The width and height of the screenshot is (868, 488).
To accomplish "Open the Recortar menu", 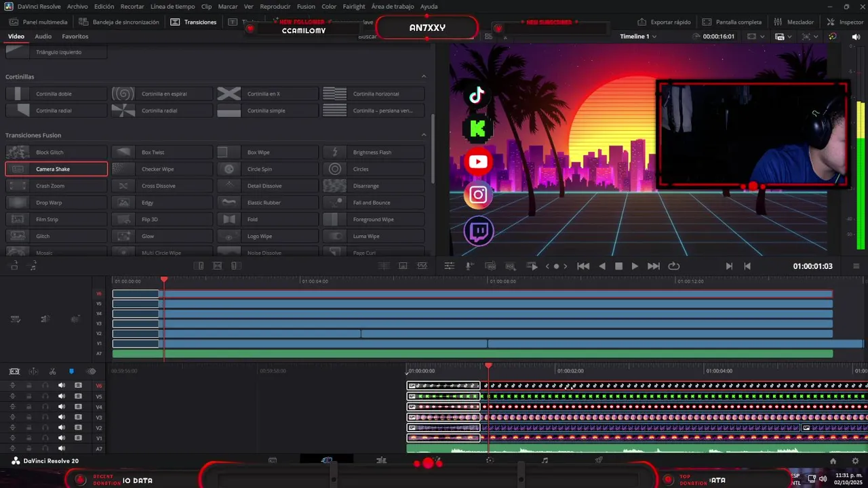I will pos(132,6).
